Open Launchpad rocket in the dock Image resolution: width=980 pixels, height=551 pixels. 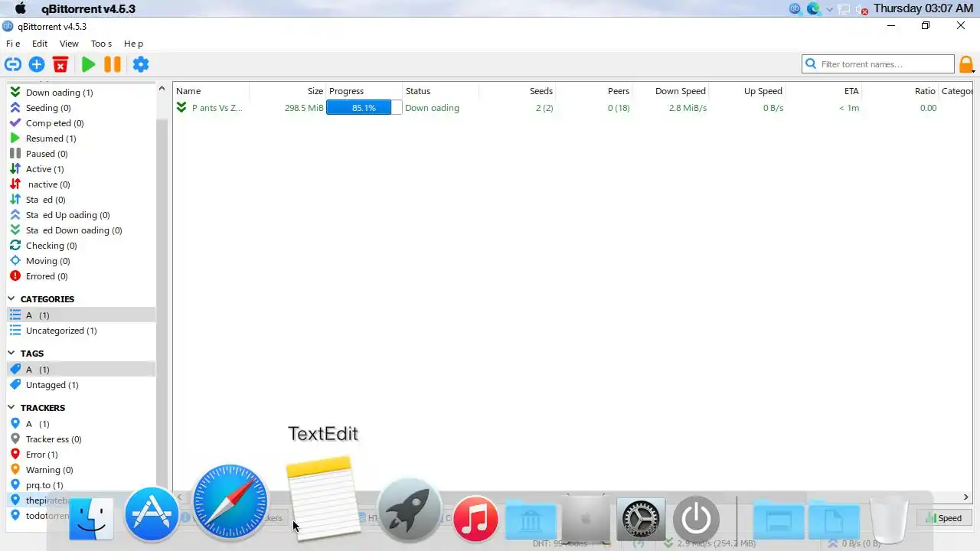pyautogui.click(x=410, y=509)
